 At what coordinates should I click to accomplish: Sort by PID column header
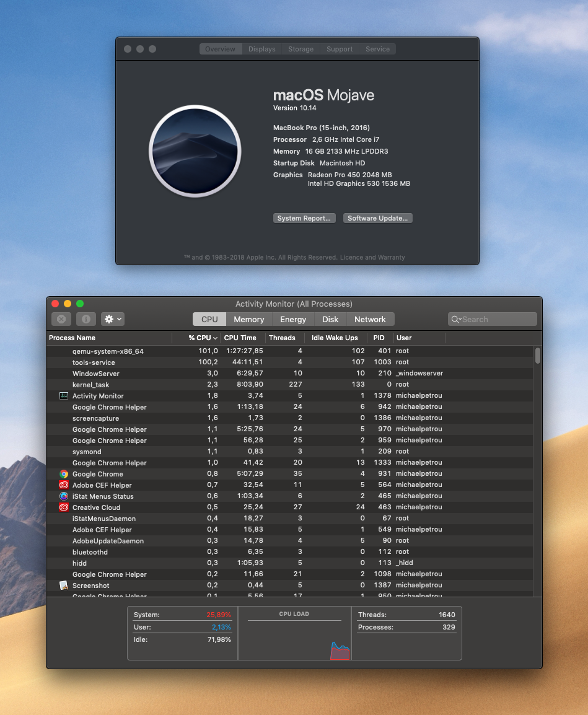pyautogui.click(x=379, y=338)
